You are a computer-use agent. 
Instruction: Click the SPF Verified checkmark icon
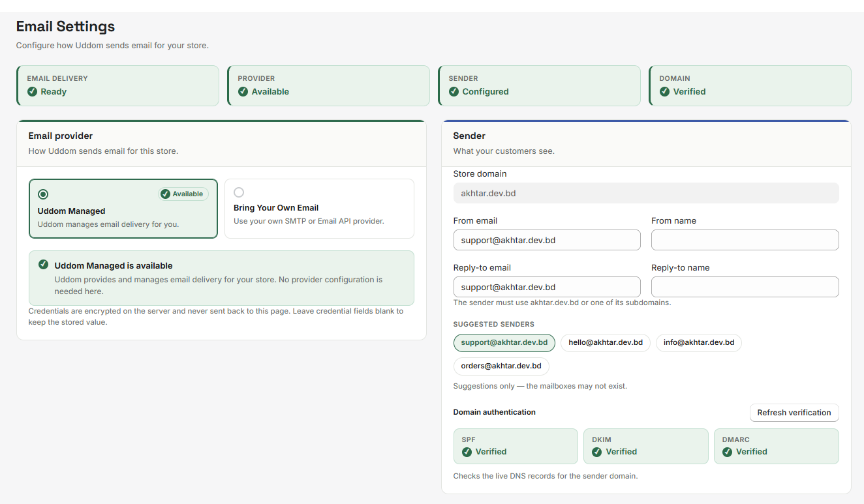467,452
